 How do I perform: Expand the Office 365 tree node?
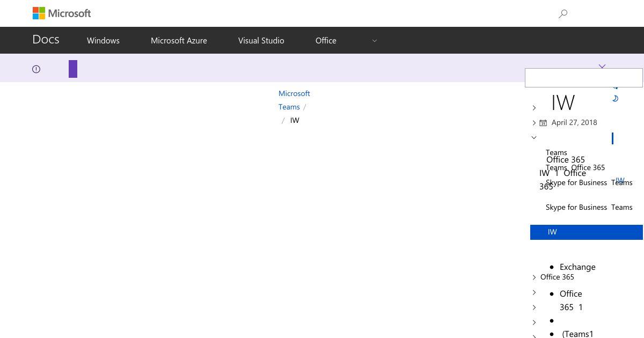point(534,277)
